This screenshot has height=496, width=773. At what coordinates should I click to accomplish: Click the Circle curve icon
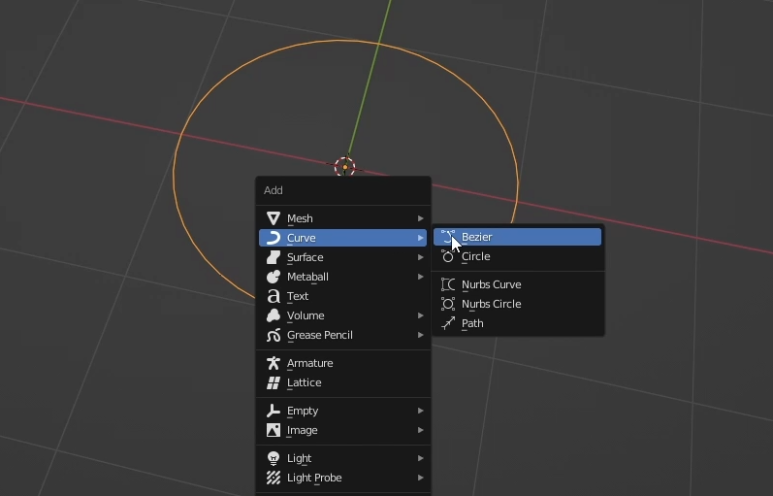448,256
